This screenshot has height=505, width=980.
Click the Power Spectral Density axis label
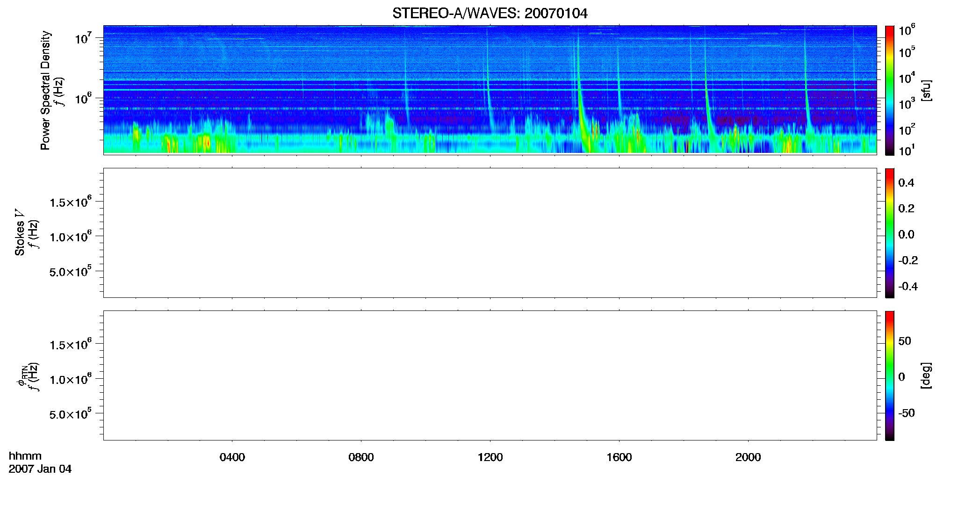(45, 90)
